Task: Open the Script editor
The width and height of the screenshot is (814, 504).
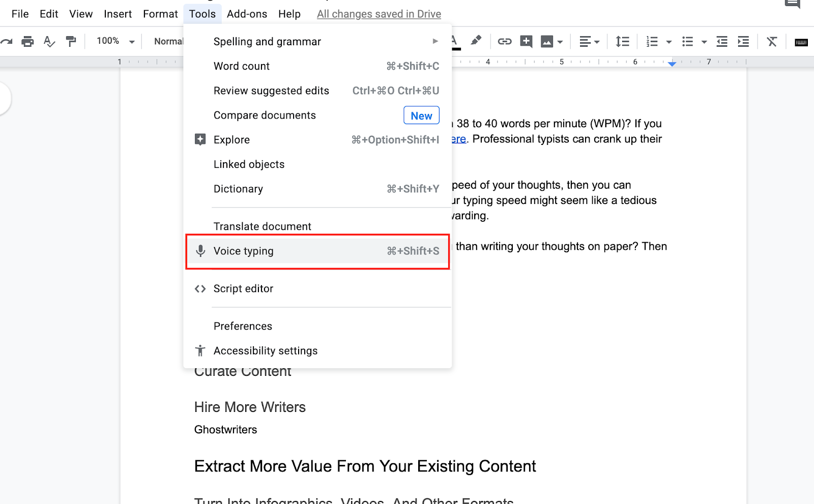Action: [x=317, y=289]
